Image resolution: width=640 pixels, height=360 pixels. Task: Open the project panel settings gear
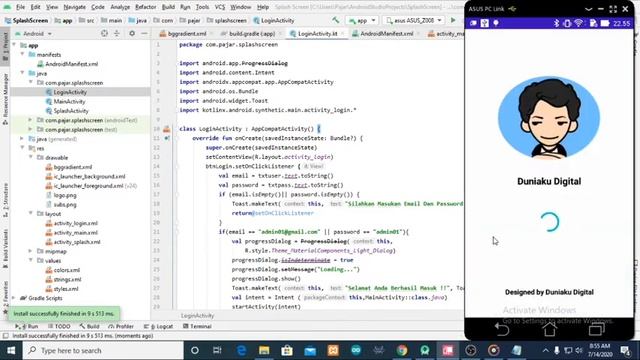point(132,33)
